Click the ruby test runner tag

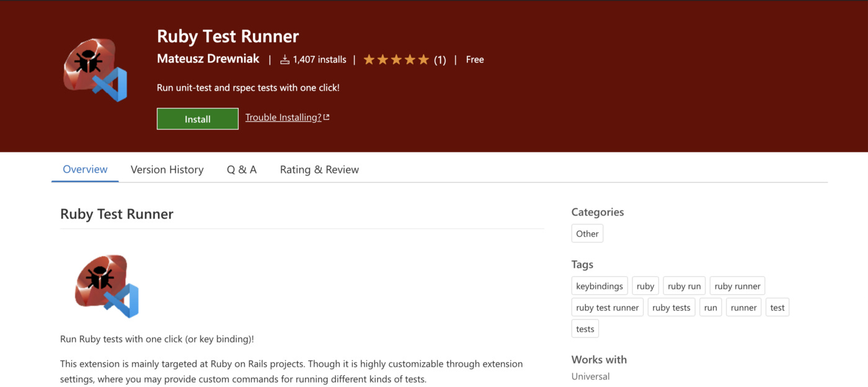608,308
